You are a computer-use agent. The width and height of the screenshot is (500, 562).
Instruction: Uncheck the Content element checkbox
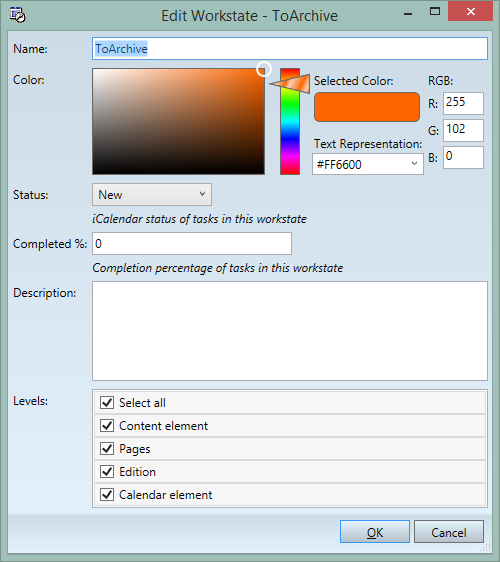(107, 426)
